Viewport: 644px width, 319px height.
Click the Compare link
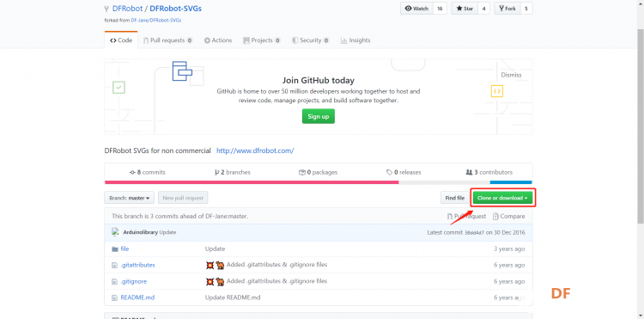coord(508,216)
